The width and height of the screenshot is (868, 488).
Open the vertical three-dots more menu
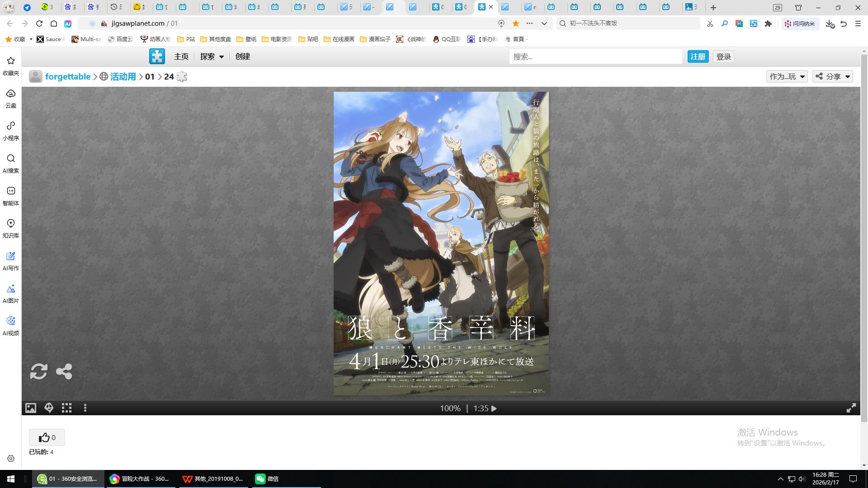85,408
